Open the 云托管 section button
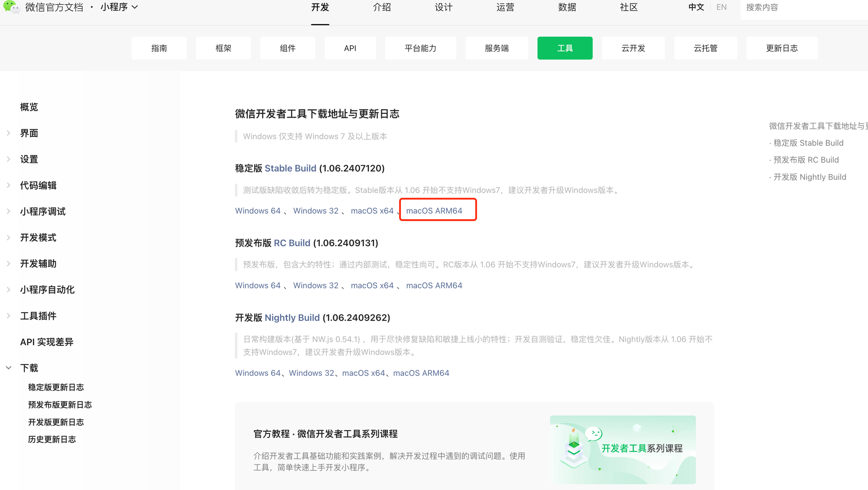This screenshot has height=490, width=868. 705,48
